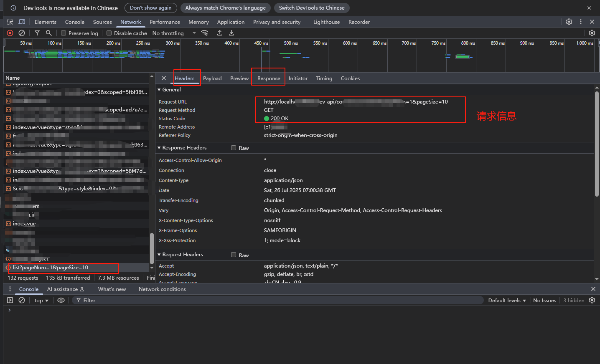Clear console icon in drawer

click(x=22, y=300)
